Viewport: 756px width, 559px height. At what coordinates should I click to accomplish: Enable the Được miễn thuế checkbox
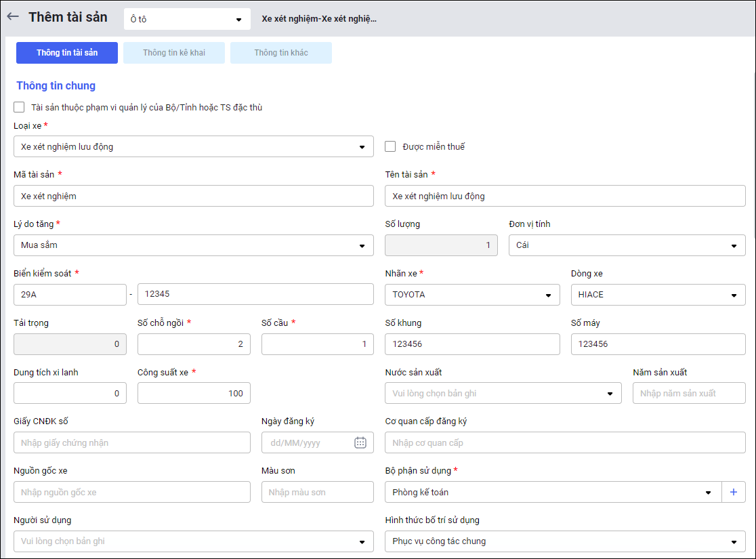(x=390, y=146)
